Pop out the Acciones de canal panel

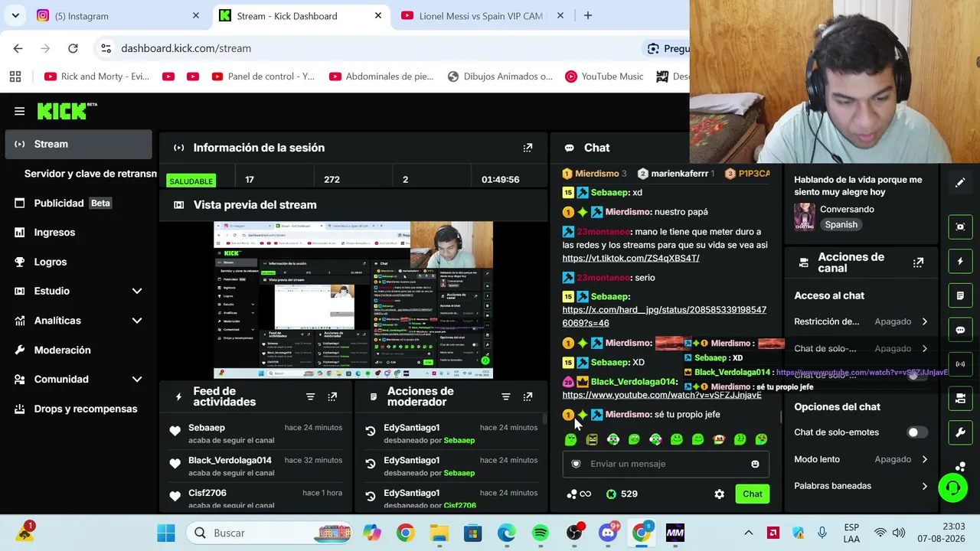[918, 262]
